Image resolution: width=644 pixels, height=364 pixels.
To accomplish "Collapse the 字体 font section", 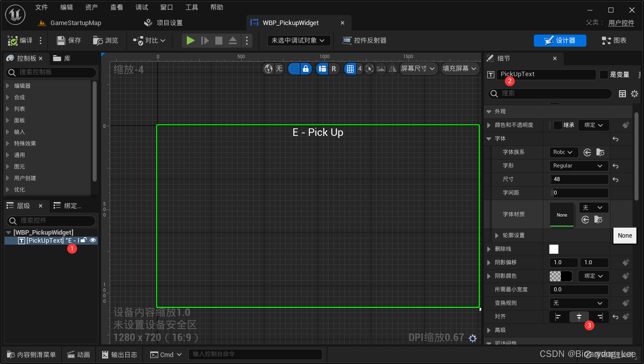I will pos(490,138).
